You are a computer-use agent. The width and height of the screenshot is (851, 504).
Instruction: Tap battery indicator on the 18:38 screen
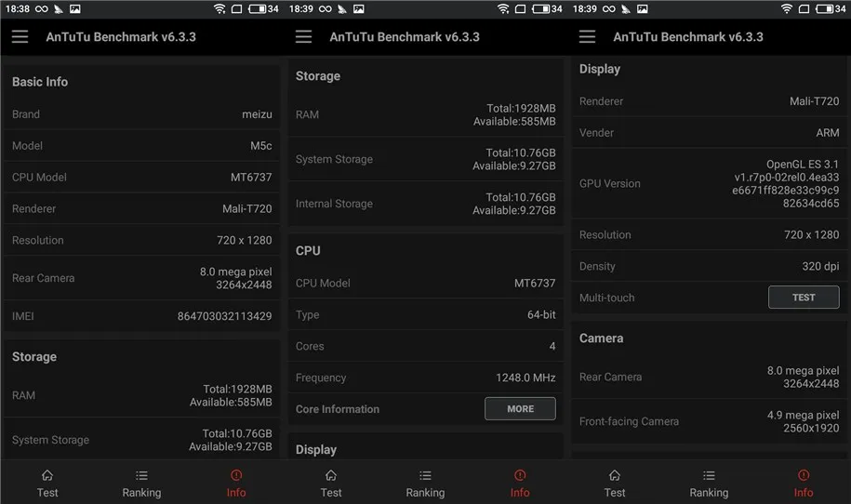263,8
